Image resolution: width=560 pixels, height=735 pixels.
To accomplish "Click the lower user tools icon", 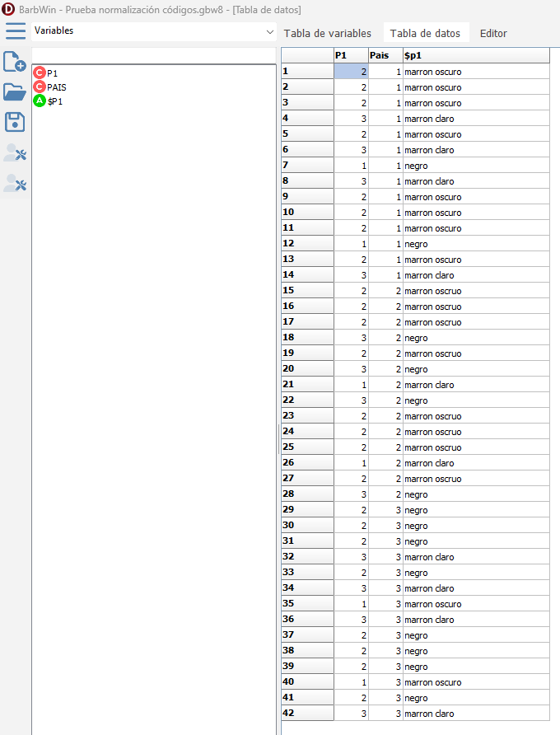I will [x=15, y=183].
